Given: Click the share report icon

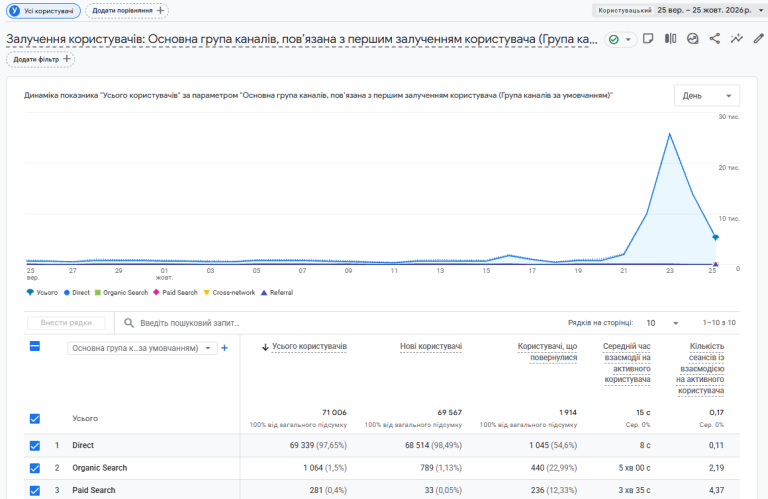Looking at the screenshot, I should 715,39.
